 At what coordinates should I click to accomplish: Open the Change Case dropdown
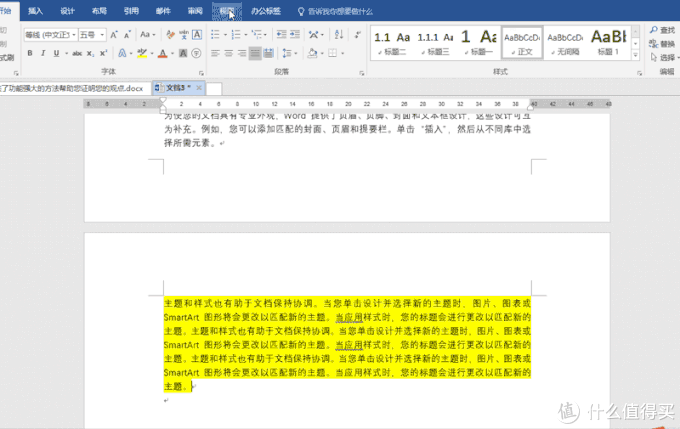coord(147,35)
